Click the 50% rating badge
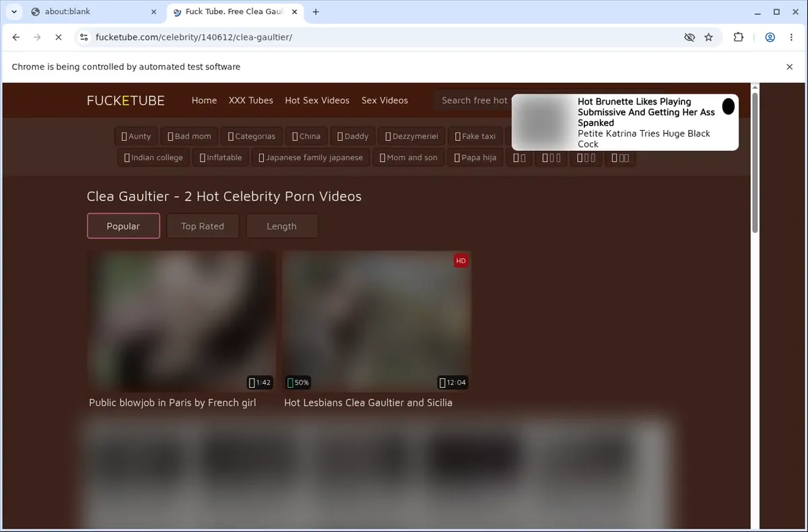Screen dimensions: 808x532 (x=298, y=383)
